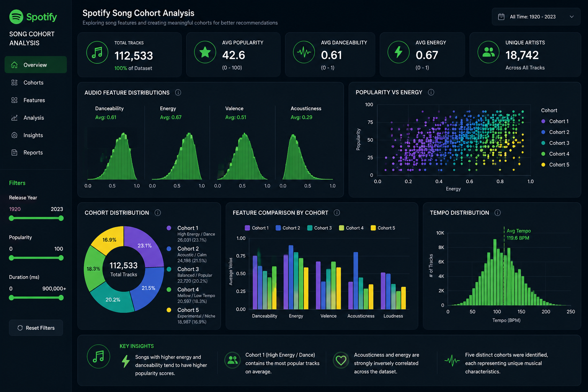The height and width of the screenshot is (392, 588).
Task: Select Cohort 4 Mellow / Low Tempo entry
Action: [x=191, y=296]
